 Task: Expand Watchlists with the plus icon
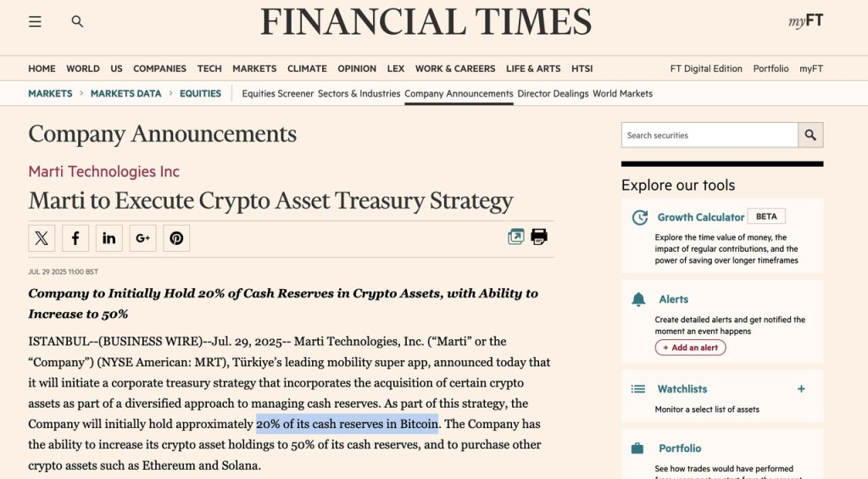(x=801, y=389)
